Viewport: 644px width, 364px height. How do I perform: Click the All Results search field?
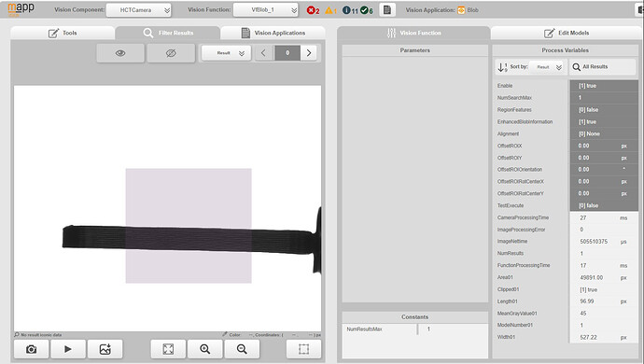pyautogui.click(x=603, y=67)
